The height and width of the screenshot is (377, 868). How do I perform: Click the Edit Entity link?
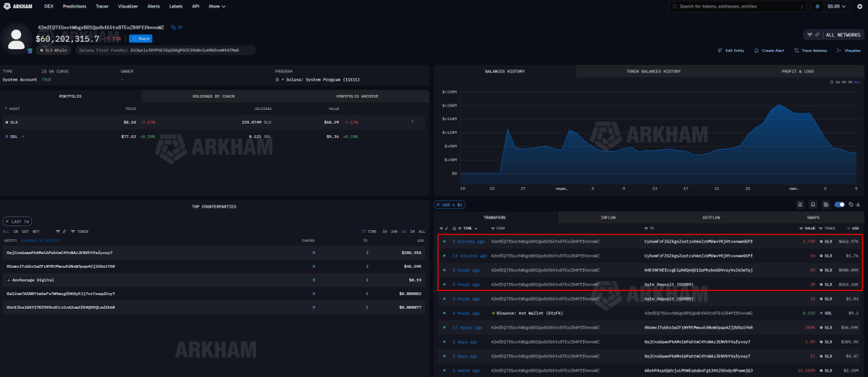[x=730, y=51]
